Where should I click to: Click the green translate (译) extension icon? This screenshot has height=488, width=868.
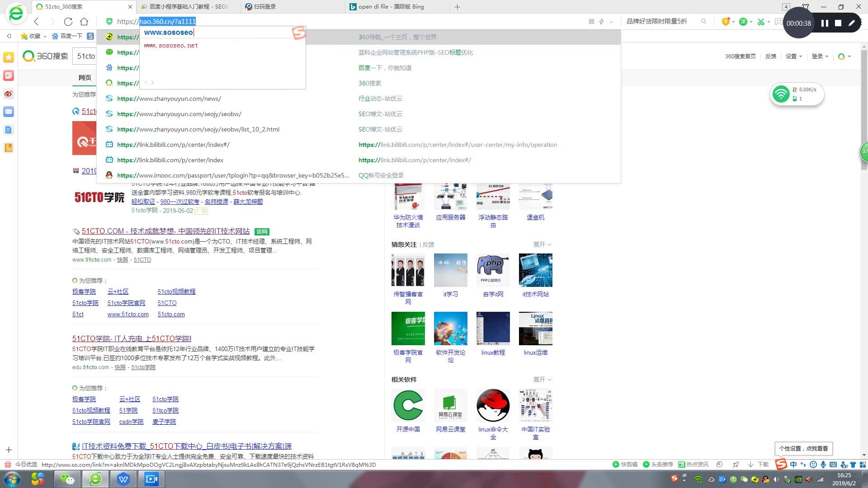[x=743, y=22]
